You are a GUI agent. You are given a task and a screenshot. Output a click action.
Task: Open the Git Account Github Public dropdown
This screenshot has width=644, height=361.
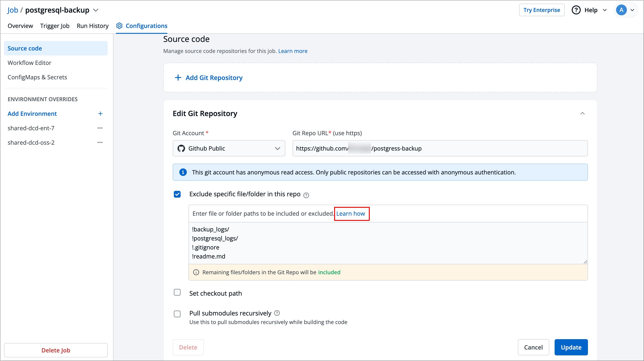click(x=229, y=148)
